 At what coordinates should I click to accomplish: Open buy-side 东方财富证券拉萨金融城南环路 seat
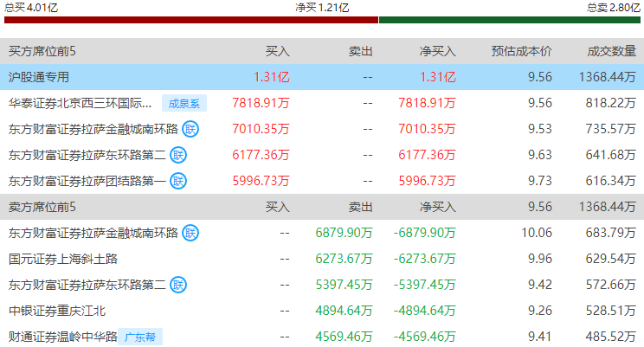[93, 129]
